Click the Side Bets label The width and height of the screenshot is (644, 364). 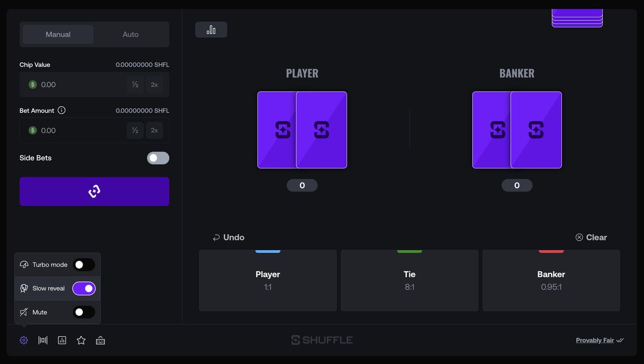pos(35,158)
